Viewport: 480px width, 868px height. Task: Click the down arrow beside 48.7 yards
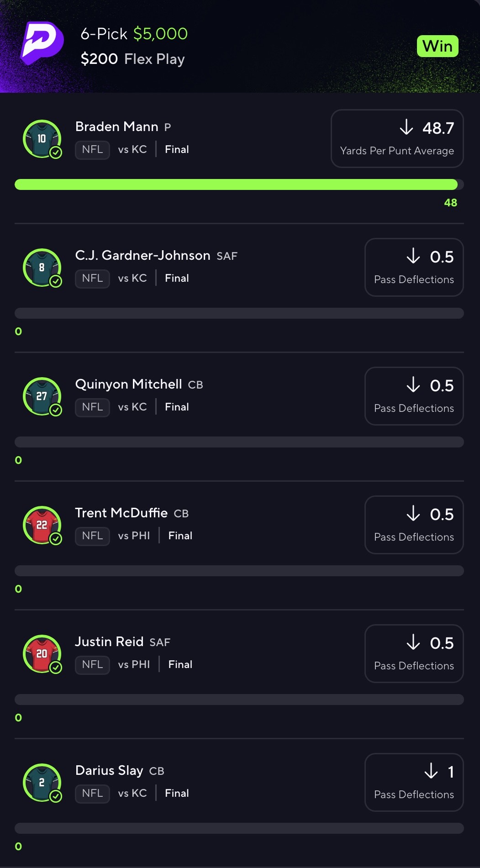(x=406, y=127)
